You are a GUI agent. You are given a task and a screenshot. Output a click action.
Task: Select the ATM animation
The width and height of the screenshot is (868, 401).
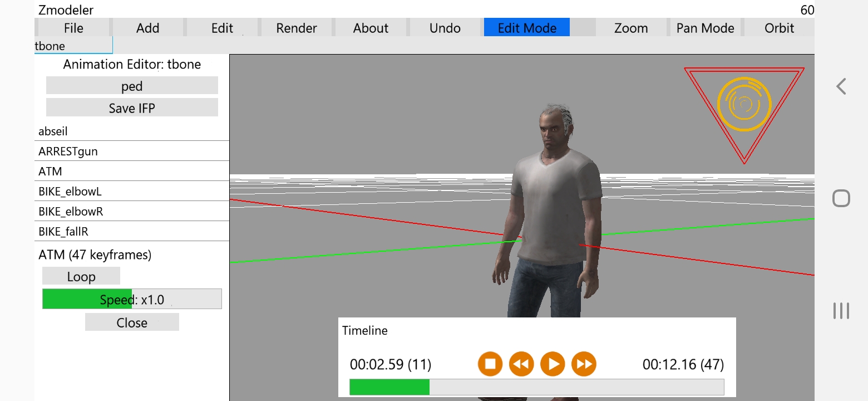pyautogui.click(x=132, y=171)
